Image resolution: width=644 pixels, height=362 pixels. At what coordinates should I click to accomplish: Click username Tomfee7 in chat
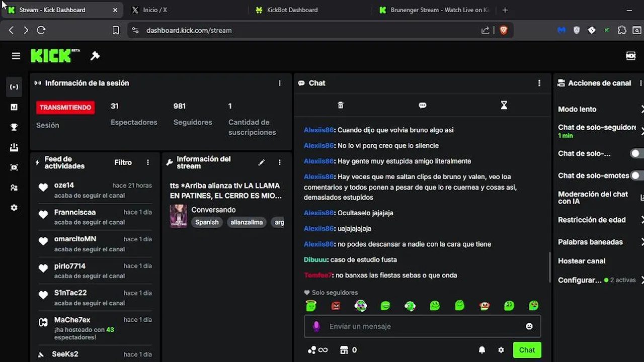[x=318, y=275]
